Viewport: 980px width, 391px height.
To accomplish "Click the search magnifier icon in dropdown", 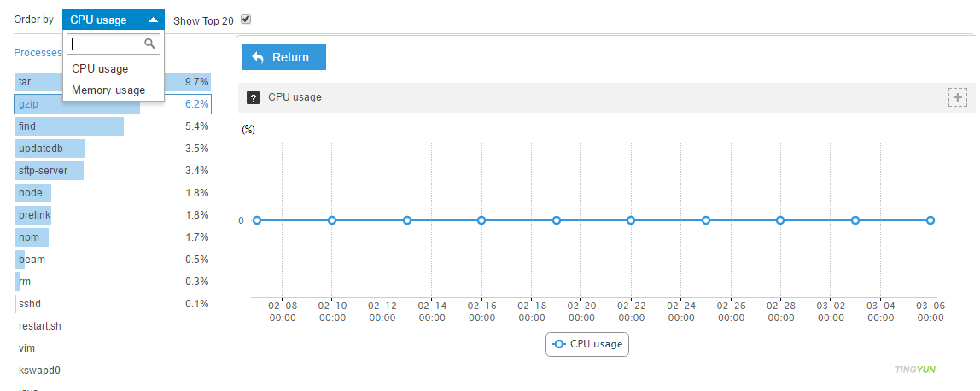I will coord(149,44).
